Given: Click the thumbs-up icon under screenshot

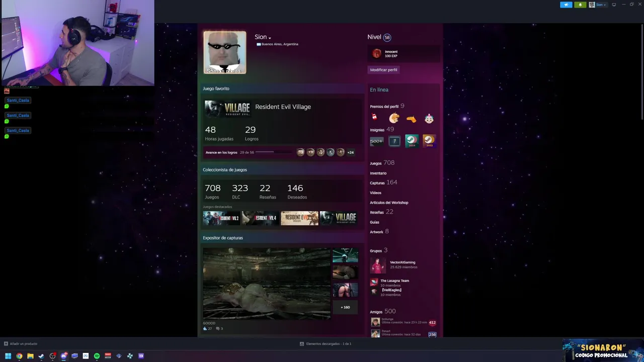Looking at the screenshot, I should click(205, 328).
